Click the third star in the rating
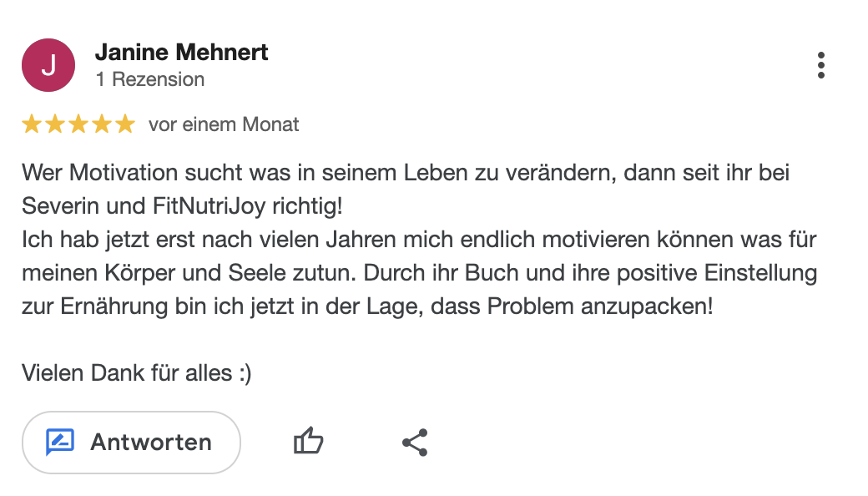The image size is (868, 496). click(x=78, y=125)
